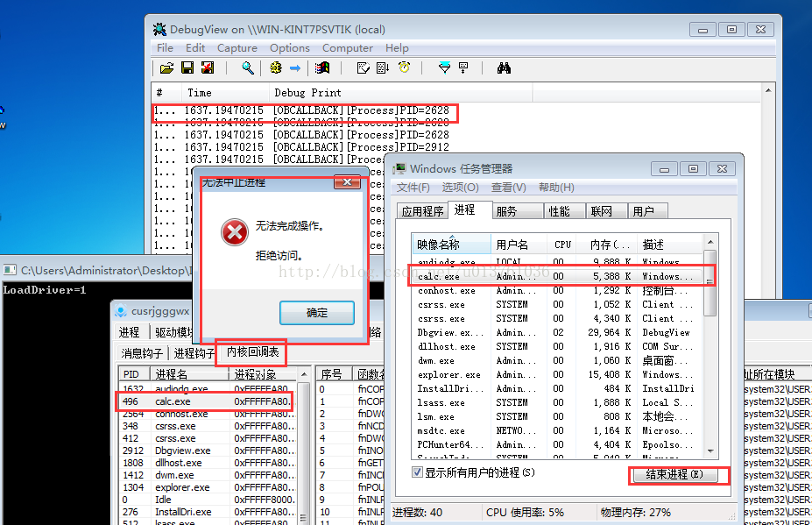Viewport: 812px width, 525px height.
Task: Sort Task Manager by 描述 column
Action: click(x=670, y=245)
